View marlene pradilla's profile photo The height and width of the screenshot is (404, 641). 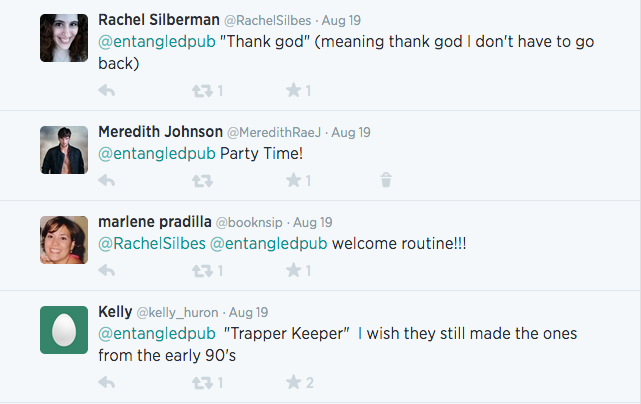click(63, 240)
